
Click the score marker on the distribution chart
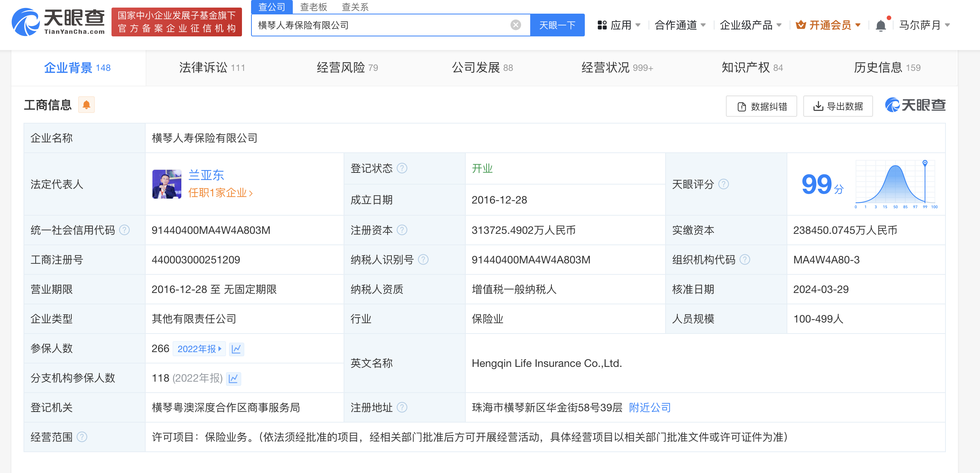(x=925, y=163)
